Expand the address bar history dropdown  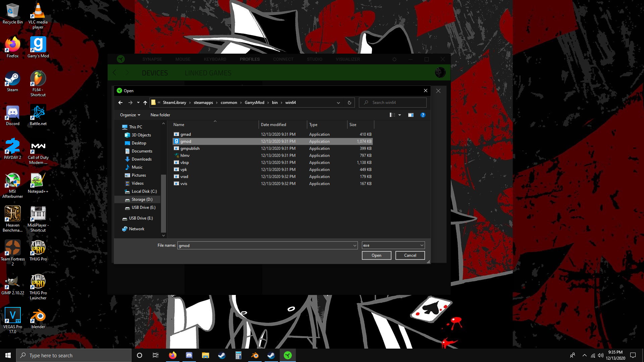tap(338, 103)
